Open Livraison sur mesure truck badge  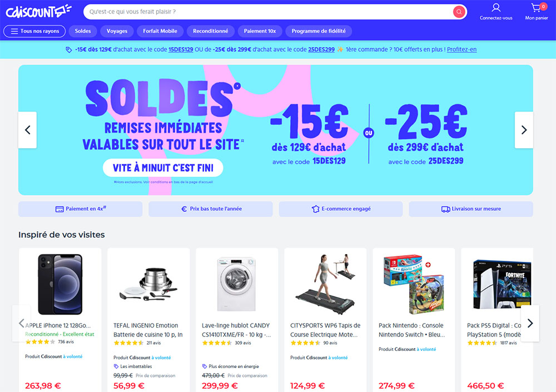pyautogui.click(x=471, y=209)
